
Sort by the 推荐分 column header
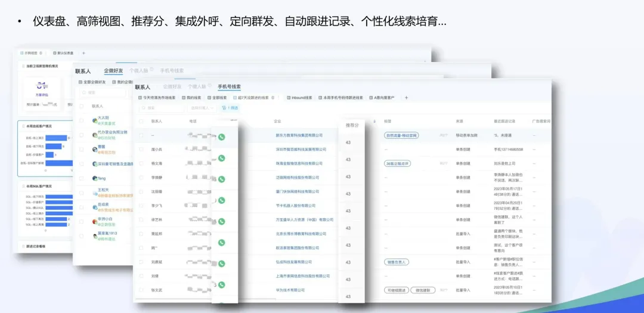[x=352, y=125]
